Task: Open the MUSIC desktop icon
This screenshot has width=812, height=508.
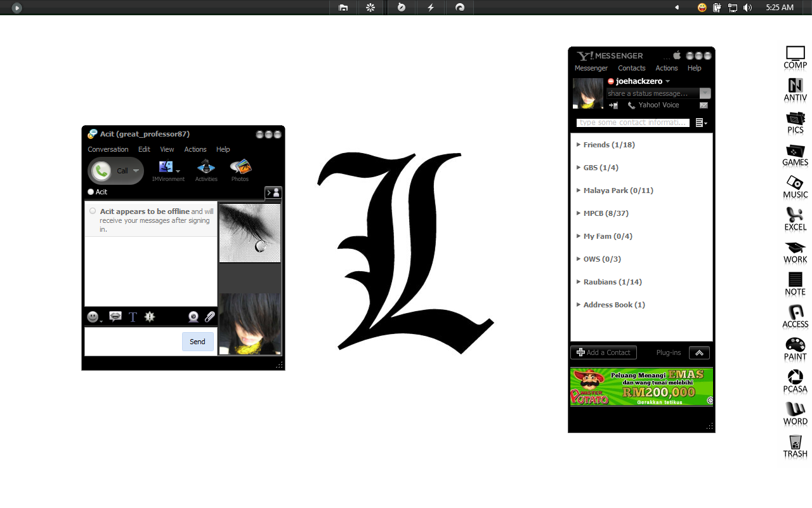Action: coord(795,187)
